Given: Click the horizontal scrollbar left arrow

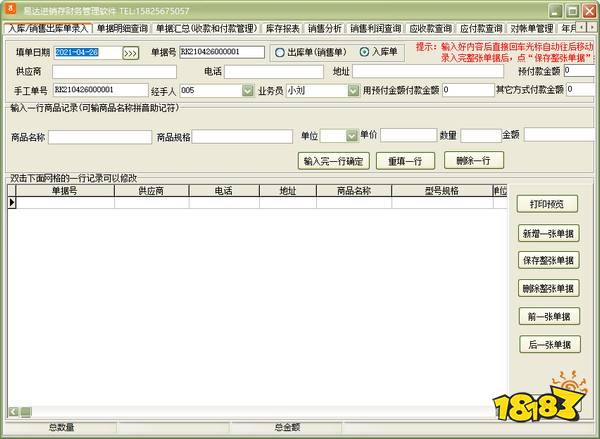Looking at the screenshot, I should 12,413.
